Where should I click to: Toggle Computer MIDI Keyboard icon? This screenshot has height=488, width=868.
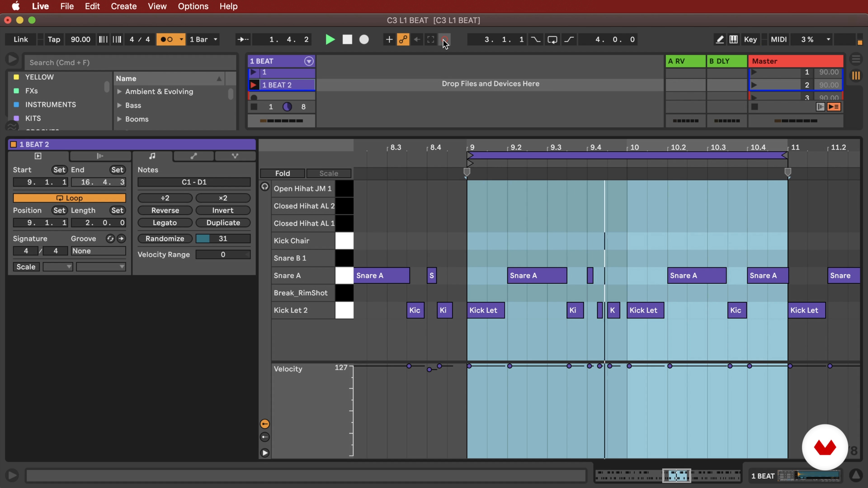(733, 39)
